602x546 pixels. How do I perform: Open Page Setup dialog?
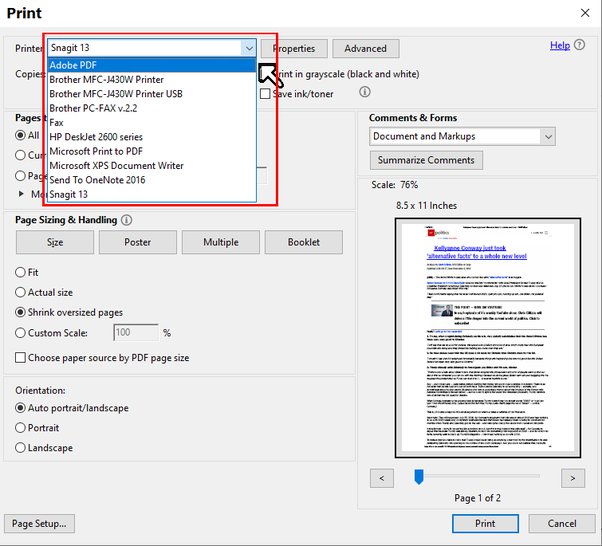(x=39, y=524)
